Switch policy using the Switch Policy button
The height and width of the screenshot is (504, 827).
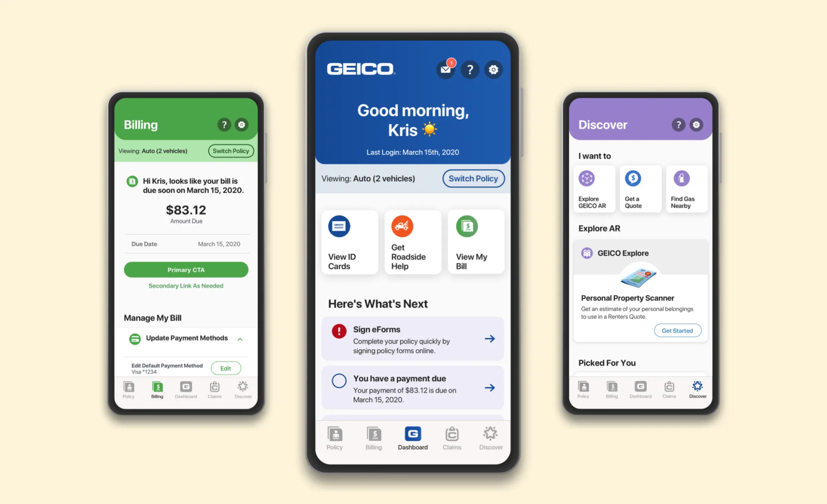coord(472,178)
